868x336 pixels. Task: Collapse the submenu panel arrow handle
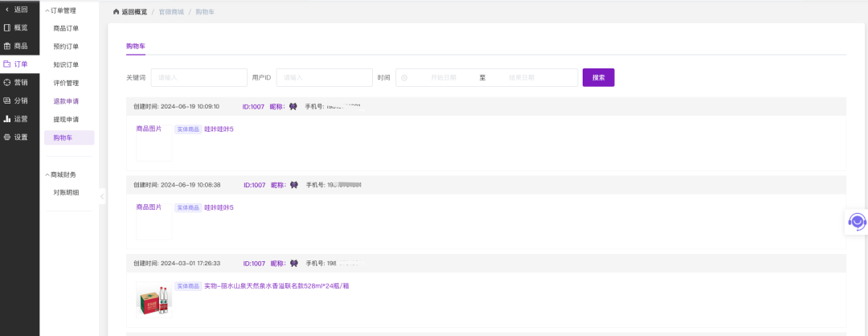(x=102, y=196)
